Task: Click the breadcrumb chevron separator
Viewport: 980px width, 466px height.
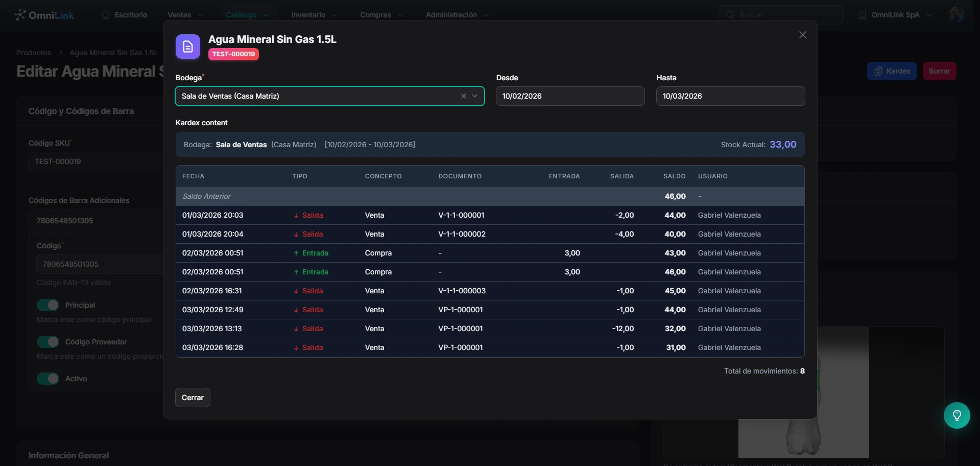Action: pos(60,53)
